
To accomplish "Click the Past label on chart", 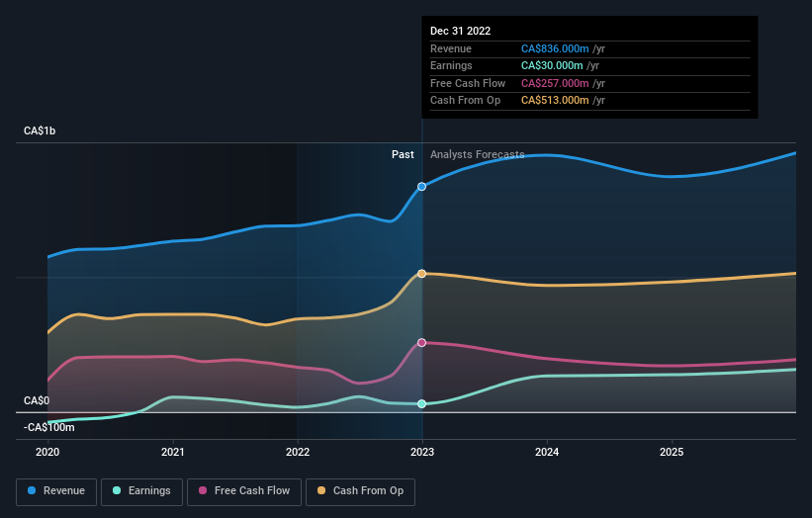I will pos(403,154).
